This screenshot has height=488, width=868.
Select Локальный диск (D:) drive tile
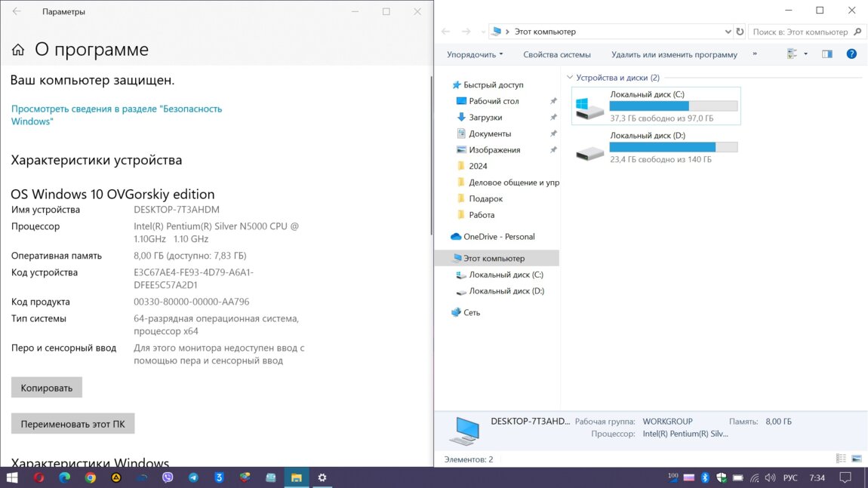point(656,147)
